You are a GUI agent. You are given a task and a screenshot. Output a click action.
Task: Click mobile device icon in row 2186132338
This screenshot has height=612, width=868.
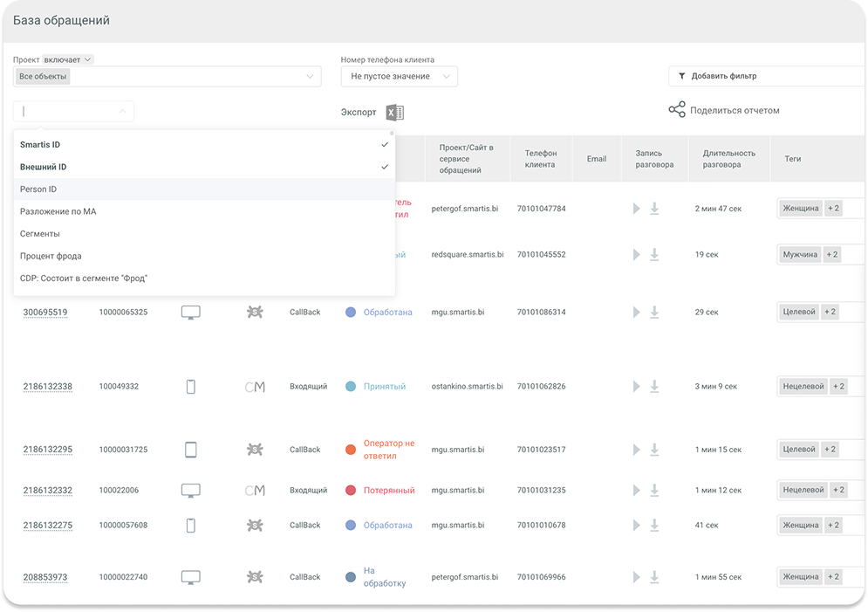pyautogui.click(x=190, y=387)
